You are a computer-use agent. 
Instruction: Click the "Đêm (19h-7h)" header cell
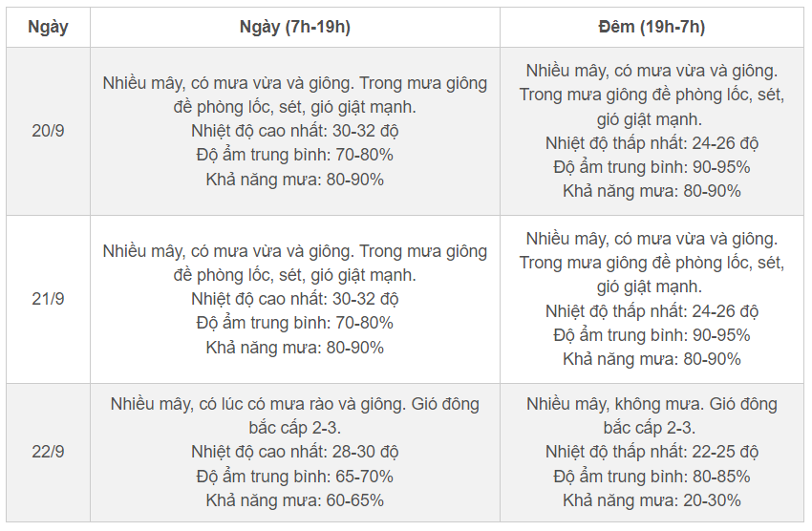point(652,27)
